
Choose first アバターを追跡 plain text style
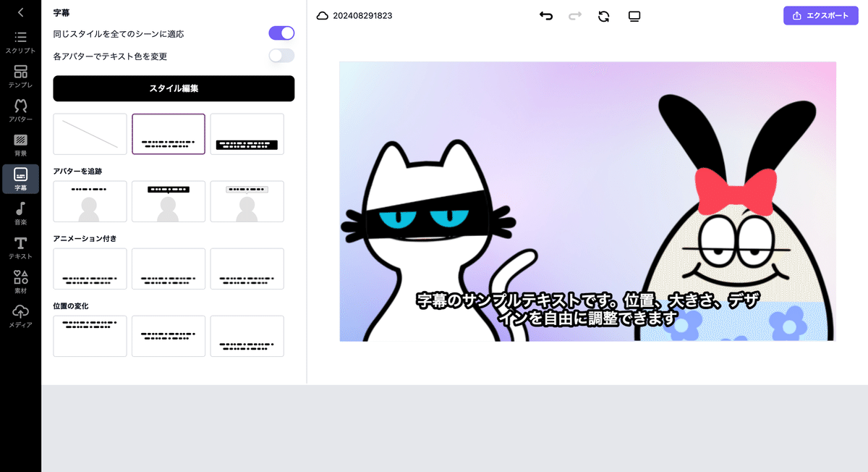(x=90, y=201)
